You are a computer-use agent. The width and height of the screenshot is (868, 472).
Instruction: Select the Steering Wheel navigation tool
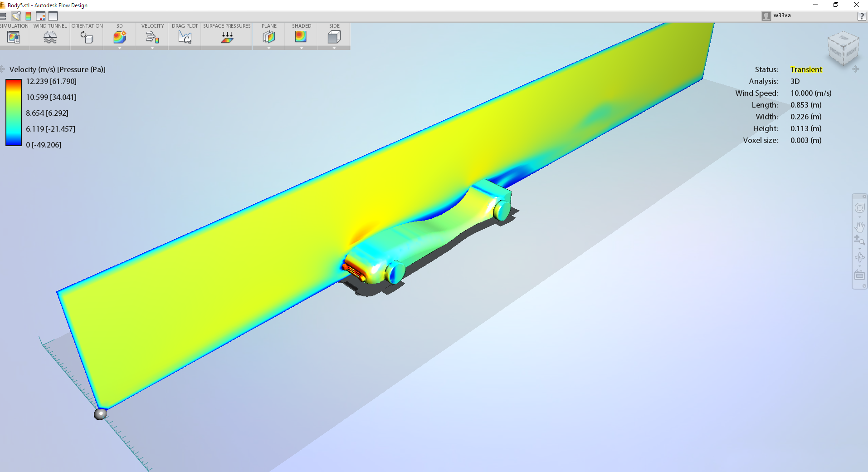click(x=859, y=208)
